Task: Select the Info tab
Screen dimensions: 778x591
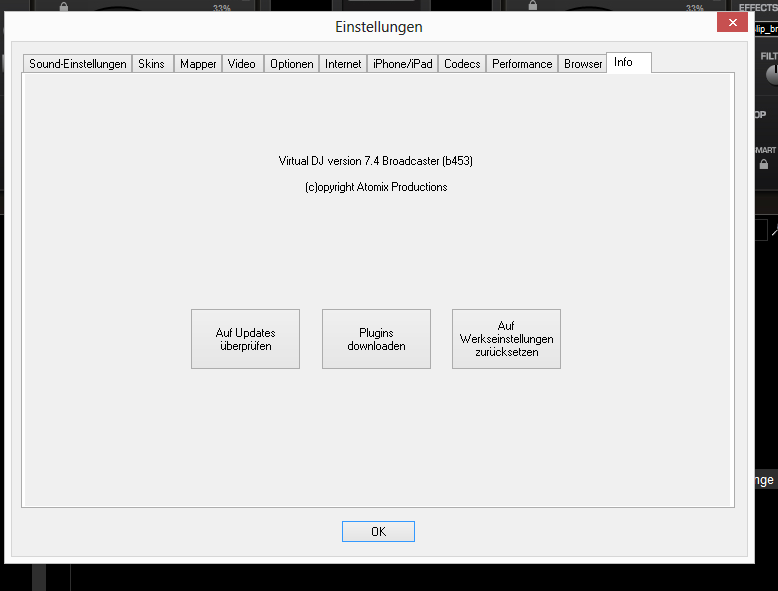Action: click(x=629, y=63)
